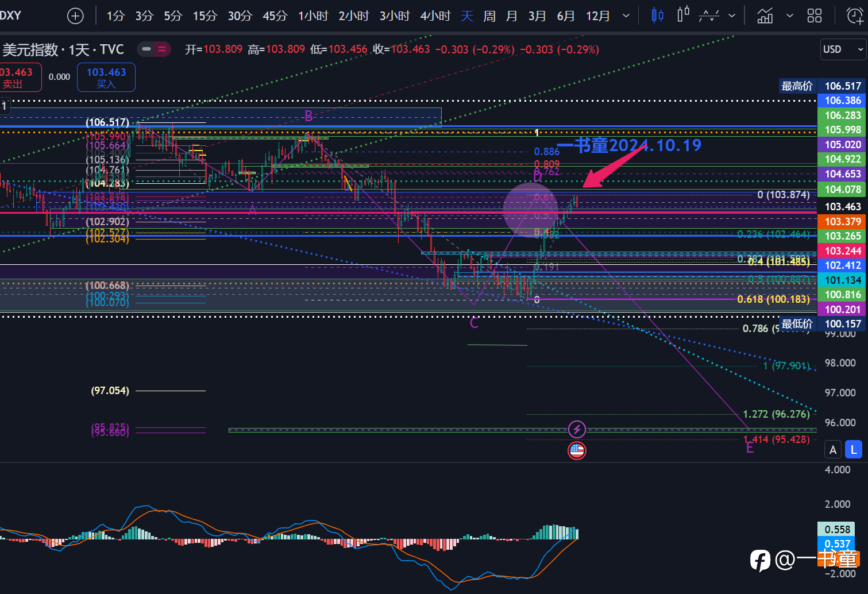Screen dimensions: 868x594
Task: Open the indicators chart icon
Action: pos(765,16)
